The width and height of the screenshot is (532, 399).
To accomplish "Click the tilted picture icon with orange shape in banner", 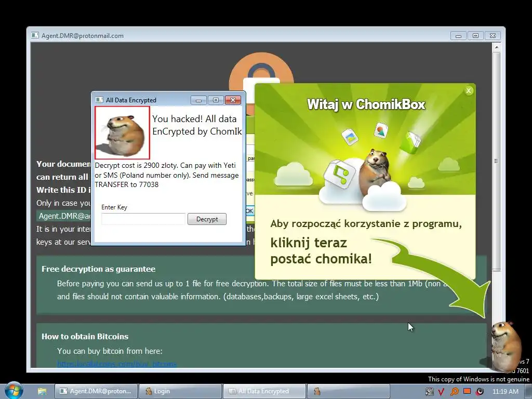I will click(x=381, y=130).
